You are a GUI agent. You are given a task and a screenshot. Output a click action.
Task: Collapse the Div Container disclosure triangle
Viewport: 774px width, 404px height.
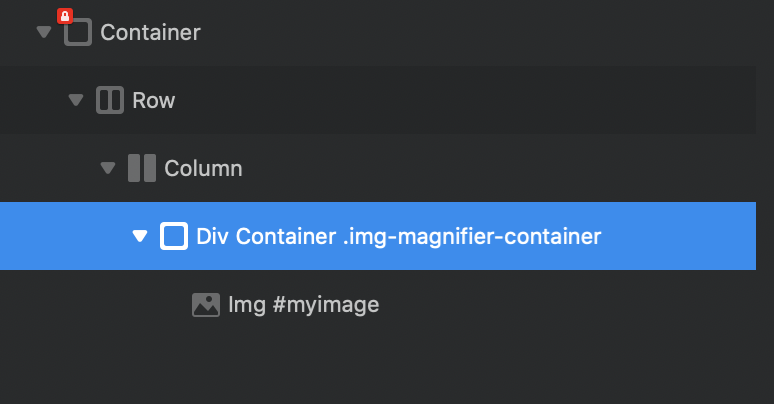[139, 236]
